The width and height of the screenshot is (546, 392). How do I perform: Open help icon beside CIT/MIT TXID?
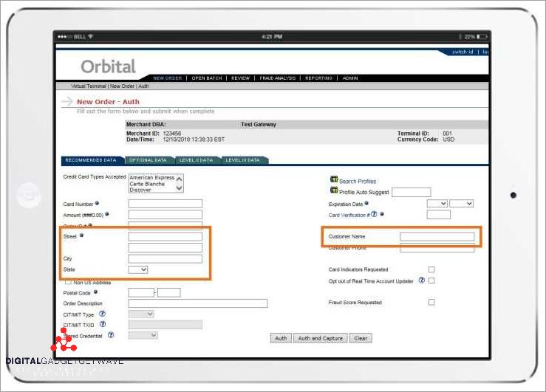coord(103,324)
